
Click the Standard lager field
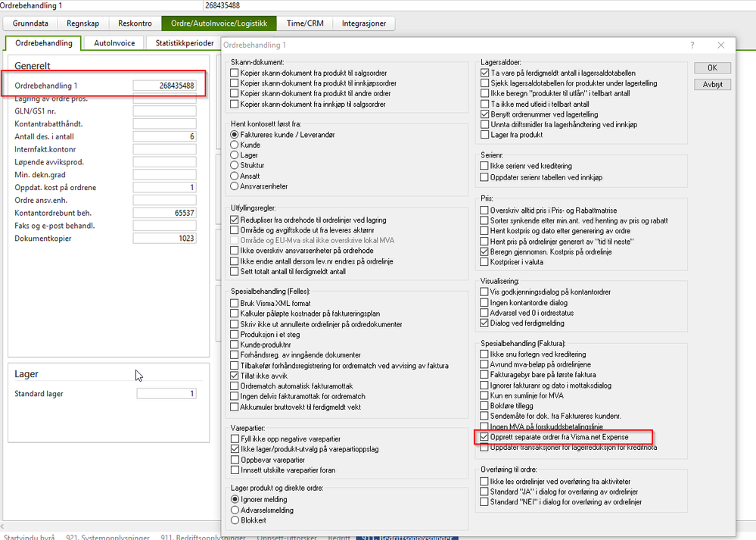[x=166, y=394]
